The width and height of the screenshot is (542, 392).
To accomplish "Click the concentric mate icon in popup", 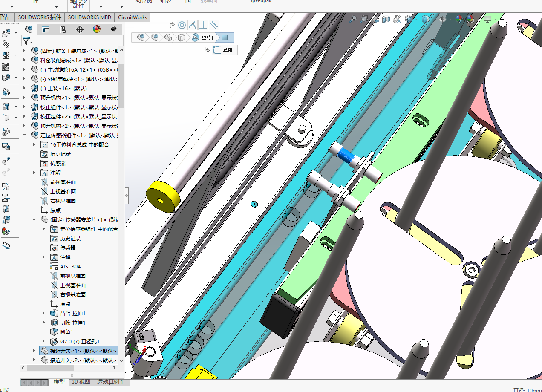I will 182,25.
